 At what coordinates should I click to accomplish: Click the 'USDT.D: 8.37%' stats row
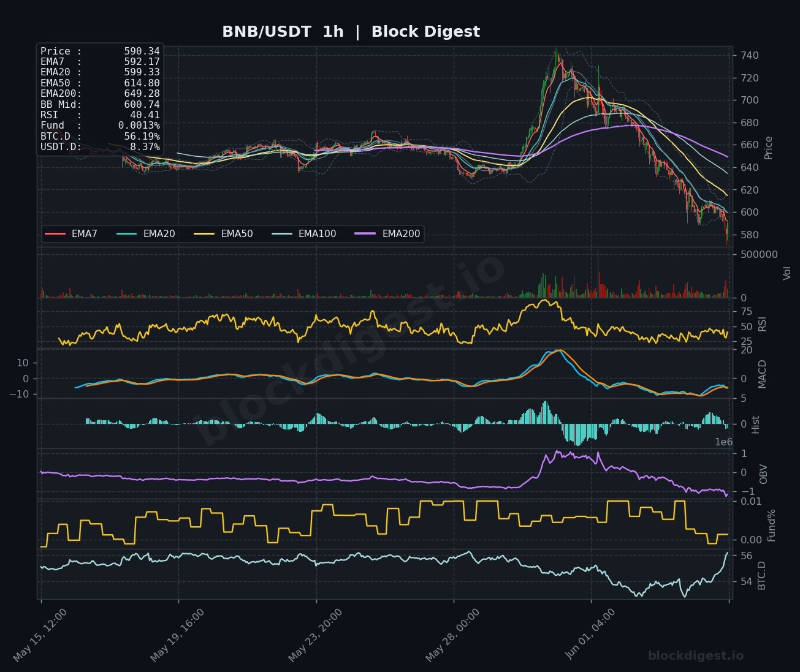pyautogui.click(x=100, y=147)
